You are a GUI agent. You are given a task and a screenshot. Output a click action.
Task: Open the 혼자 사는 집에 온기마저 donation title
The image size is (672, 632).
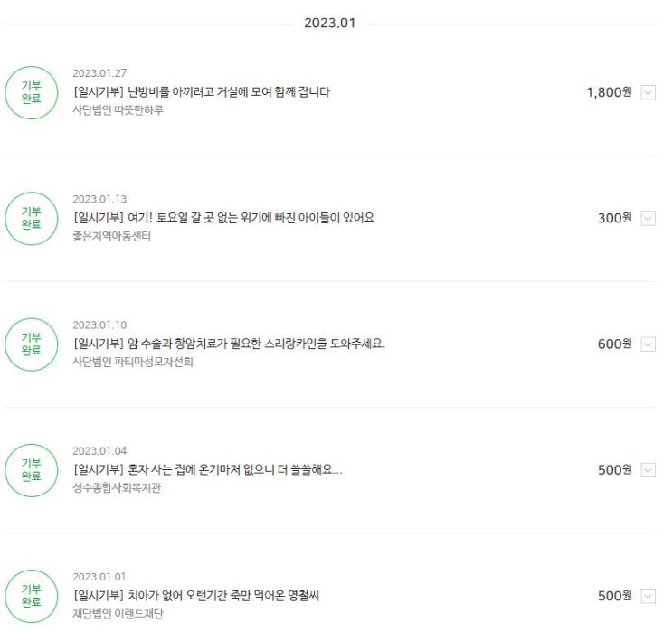(207, 470)
